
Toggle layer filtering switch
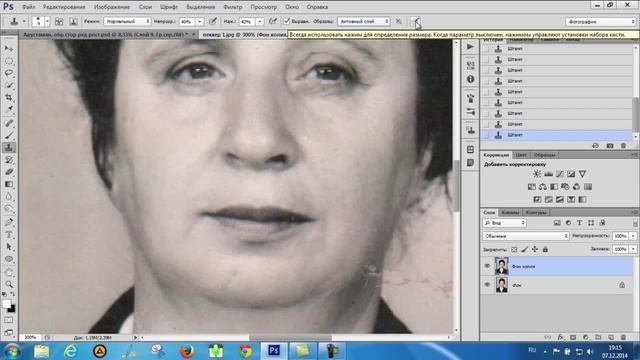[x=635, y=223]
